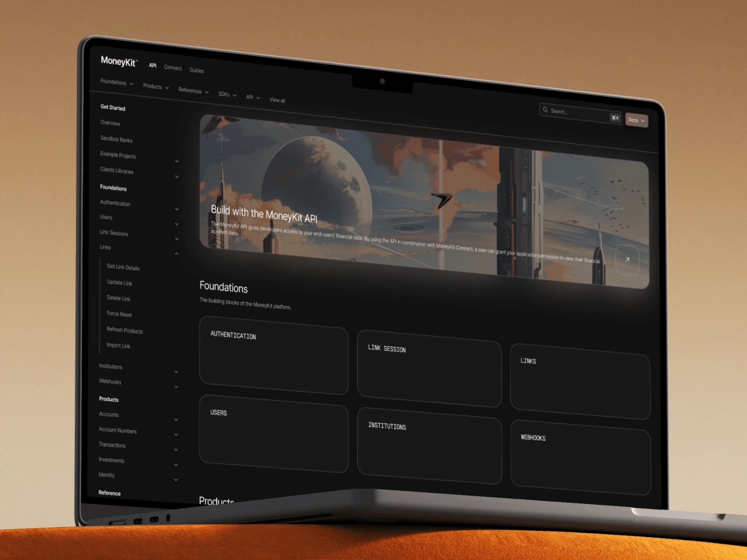Click the Reference sidebar heading
Screen dimensions: 747x560
(x=110, y=493)
